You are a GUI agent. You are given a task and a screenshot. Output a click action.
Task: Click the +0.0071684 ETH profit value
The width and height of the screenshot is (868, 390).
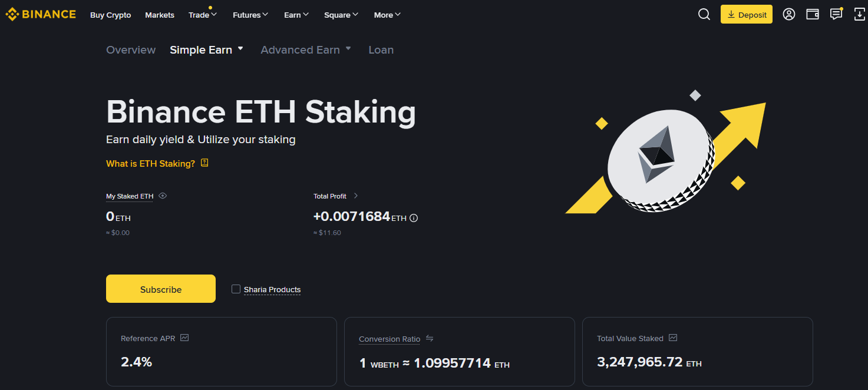pyautogui.click(x=360, y=217)
